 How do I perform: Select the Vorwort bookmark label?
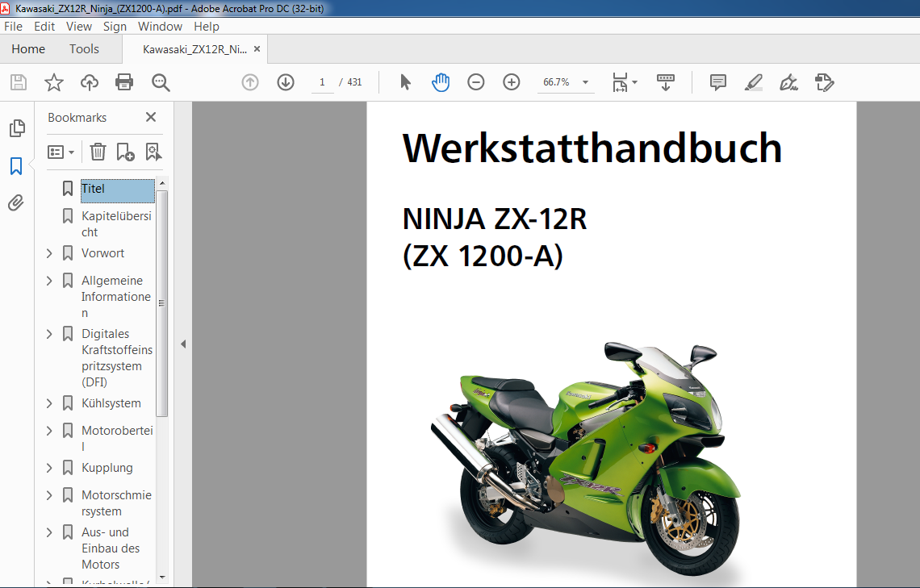[x=102, y=253]
